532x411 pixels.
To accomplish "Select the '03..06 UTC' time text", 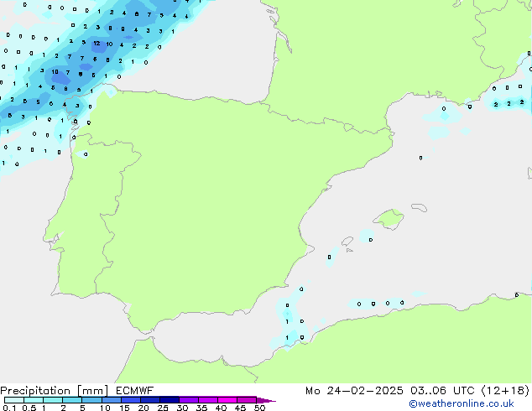I will 442,390.
